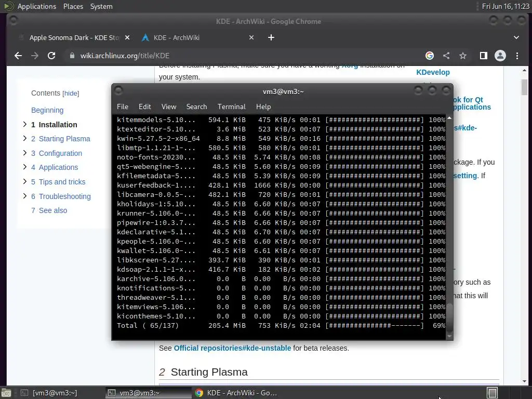
Task: Open Chrome three-dot menu
Action: point(517,56)
